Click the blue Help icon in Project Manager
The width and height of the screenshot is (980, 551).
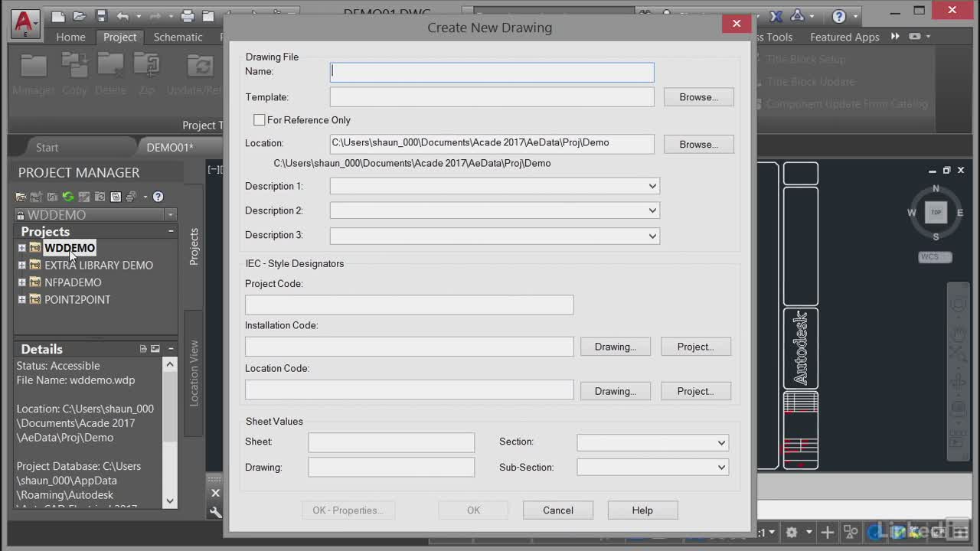click(158, 197)
